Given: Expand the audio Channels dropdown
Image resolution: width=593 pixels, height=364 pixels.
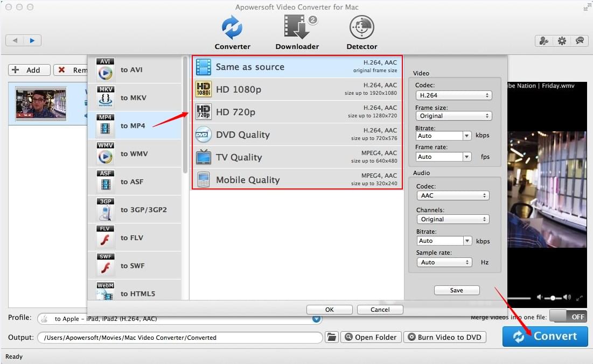Looking at the screenshot, I should tap(452, 219).
